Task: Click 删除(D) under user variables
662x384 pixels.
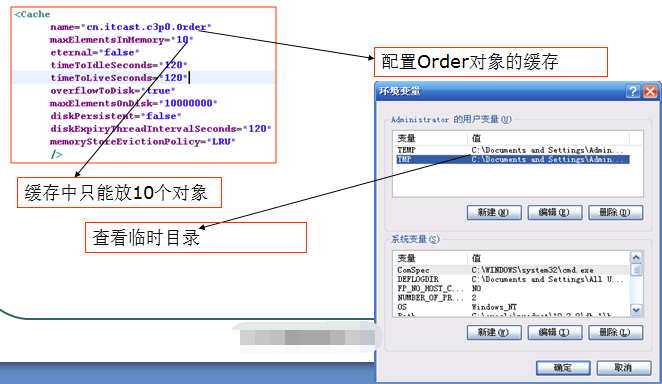Action: pyautogui.click(x=616, y=212)
